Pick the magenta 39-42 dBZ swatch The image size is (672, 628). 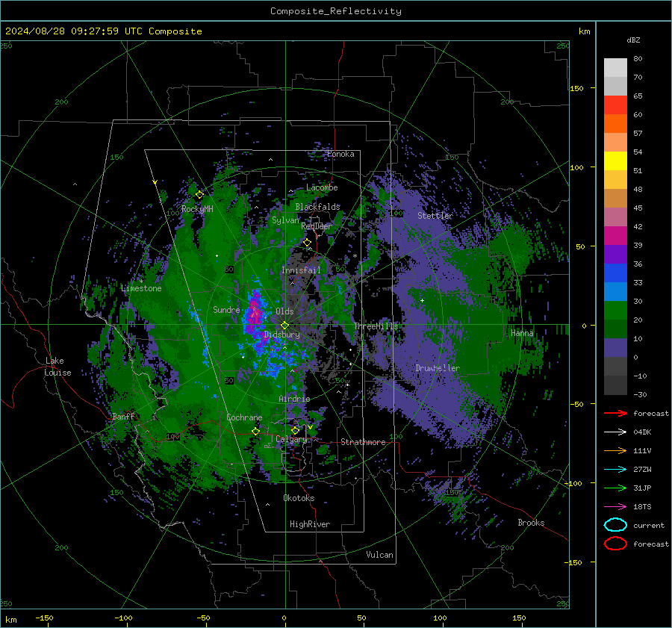(x=615, y=236)
